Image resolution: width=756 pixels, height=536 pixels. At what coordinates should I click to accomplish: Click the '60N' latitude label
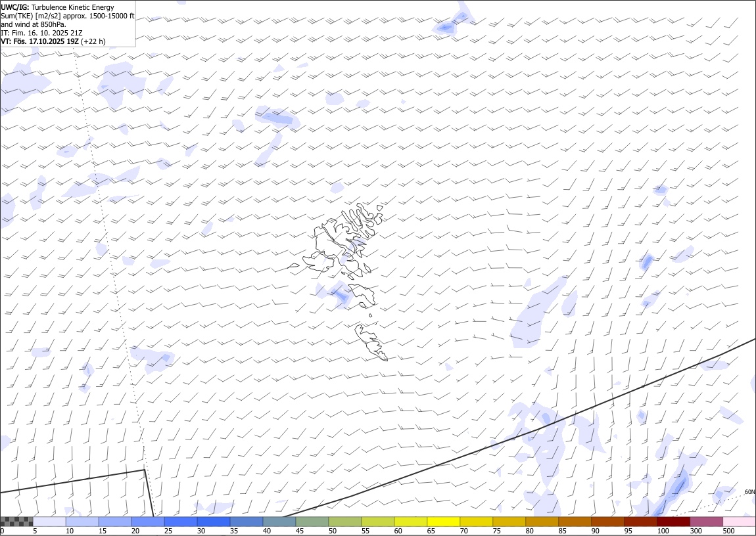coord(749,492)
